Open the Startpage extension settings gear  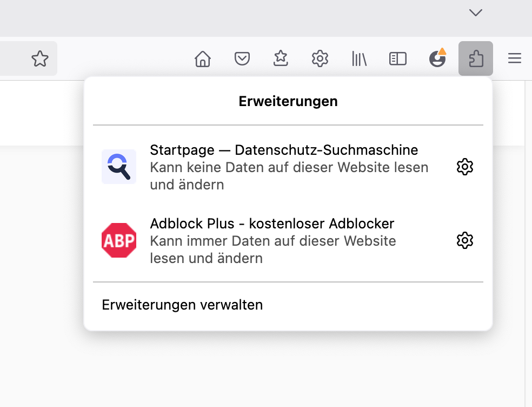pos(465,167)
